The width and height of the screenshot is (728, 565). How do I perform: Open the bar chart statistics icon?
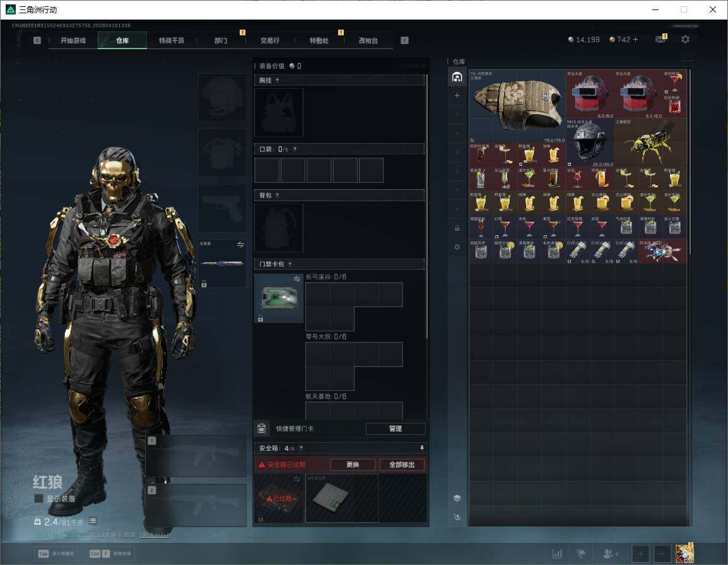coord(557,554)
